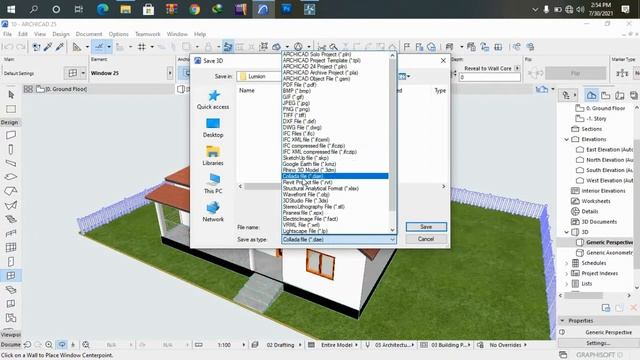Viewport: 640px width, 360px height.
Task: Select the Column tool in the toolbox
Action: [x=11, y=149]
